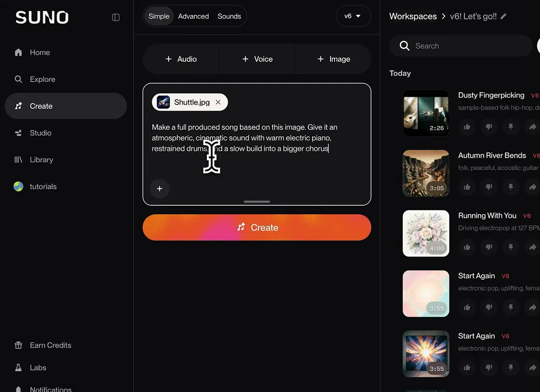Select the Create sidebar item
The width and height of the screenshot is (540, 392).
pos(66,106)
